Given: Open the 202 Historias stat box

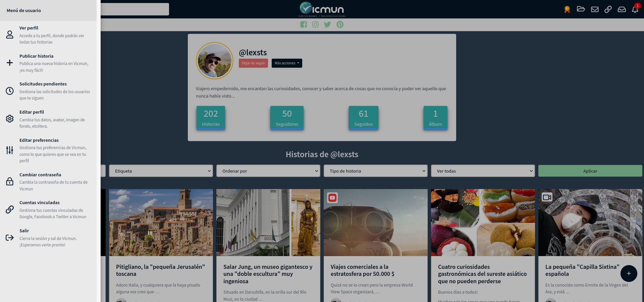Looking at the screenshot, I should (x=211, y=118).
